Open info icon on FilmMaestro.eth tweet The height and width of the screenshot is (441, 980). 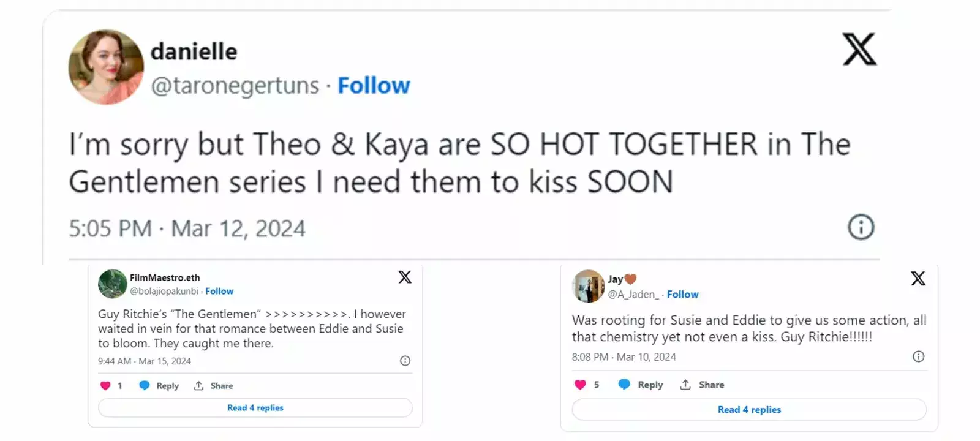[405, 361]
